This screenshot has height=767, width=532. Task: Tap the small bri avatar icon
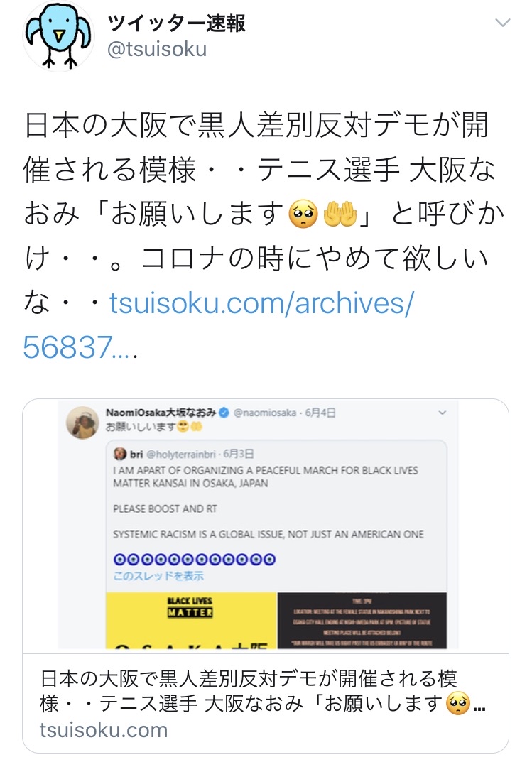tap(120, 454)
